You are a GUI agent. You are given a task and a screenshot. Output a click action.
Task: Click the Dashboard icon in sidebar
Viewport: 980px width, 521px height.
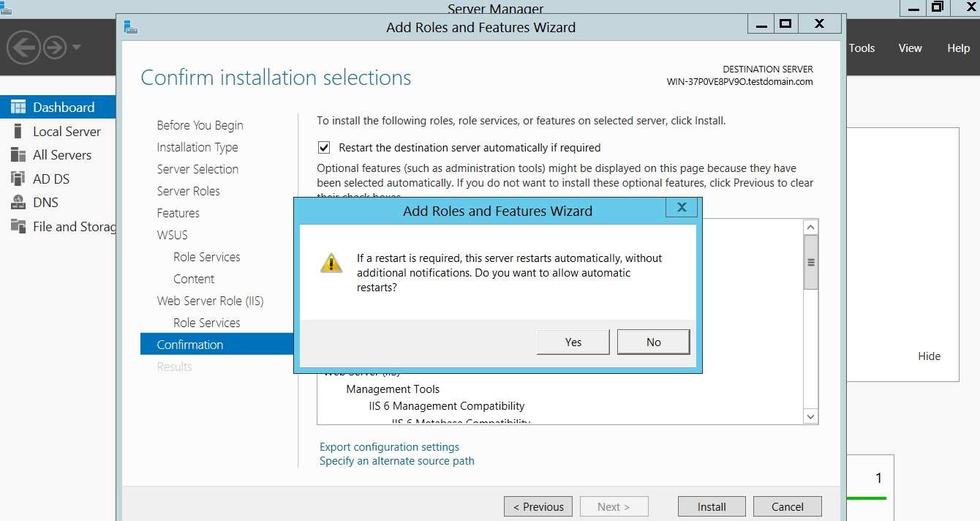[18, 107]
